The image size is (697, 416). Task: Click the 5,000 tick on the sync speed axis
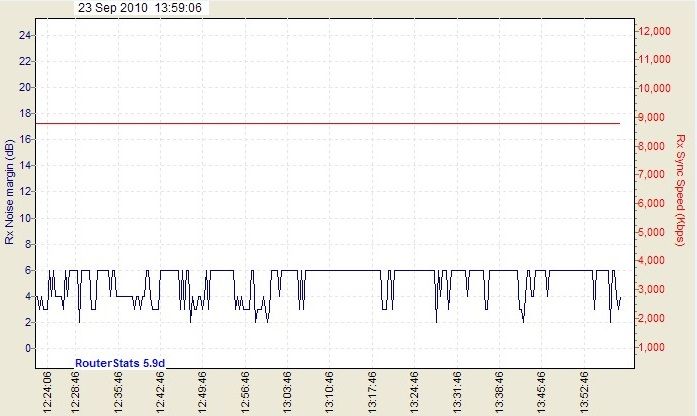(655, 232)
